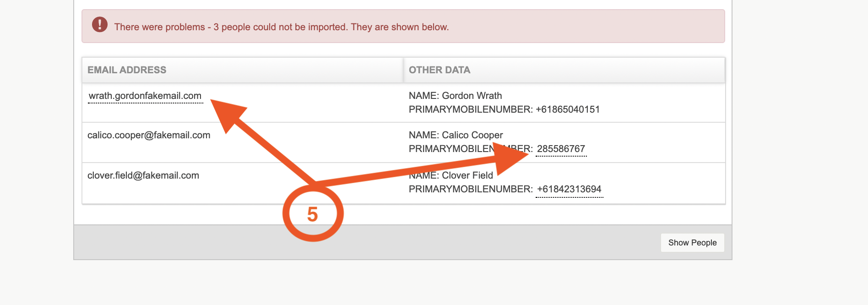868x305 pixels.
Task: Click the underlined number 285586767
Action: pos(561,149)
